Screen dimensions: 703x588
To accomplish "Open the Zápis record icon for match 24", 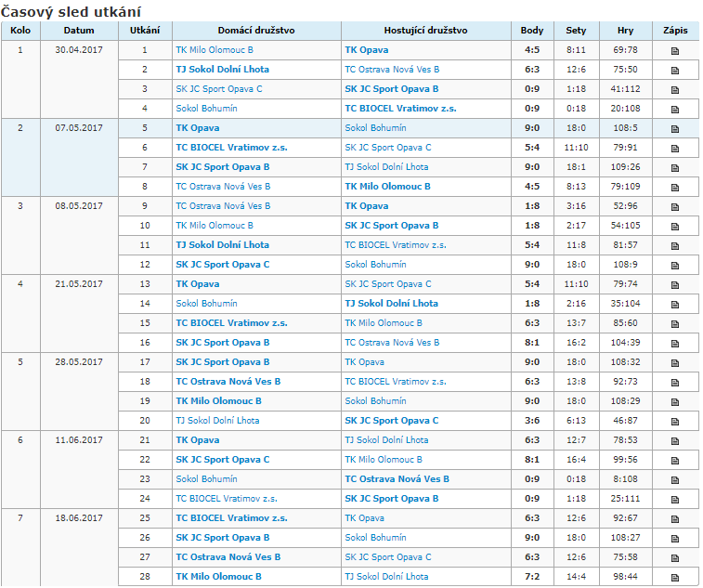I will (675, 499).
